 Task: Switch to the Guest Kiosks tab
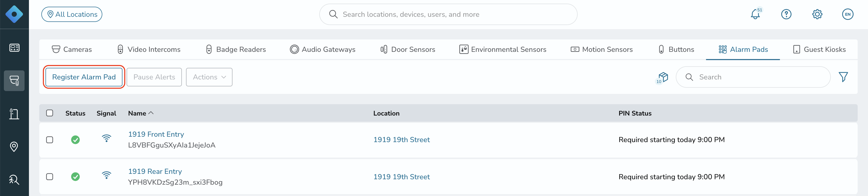pyautogui.click(x=819, y=50)
